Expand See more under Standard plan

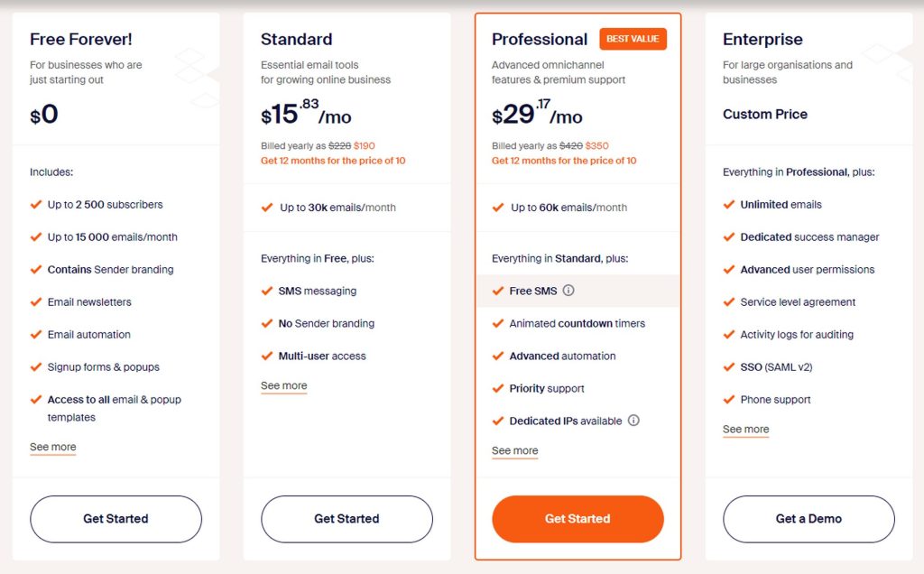(284, 386)
